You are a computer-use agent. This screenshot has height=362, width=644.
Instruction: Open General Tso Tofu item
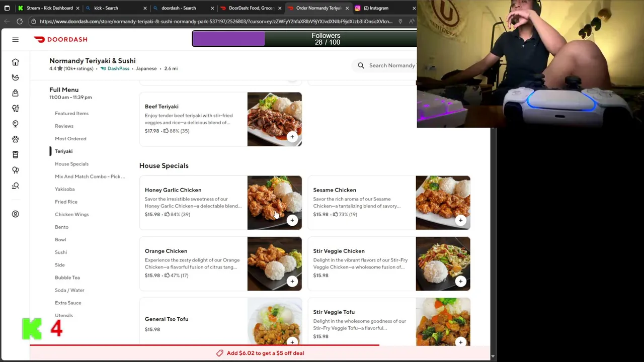[220, 321]
